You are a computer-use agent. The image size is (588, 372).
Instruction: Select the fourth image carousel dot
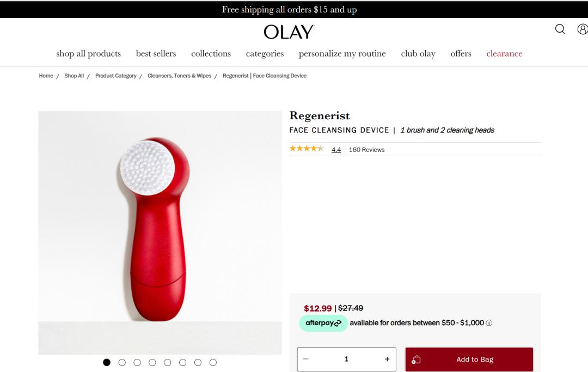click(x=152, y=362)
